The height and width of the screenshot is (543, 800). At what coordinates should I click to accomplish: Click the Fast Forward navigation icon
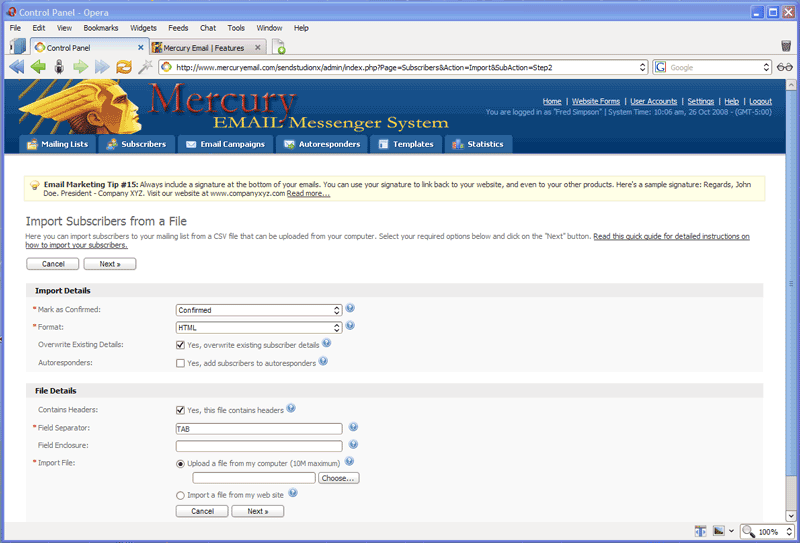coord(102,67)
